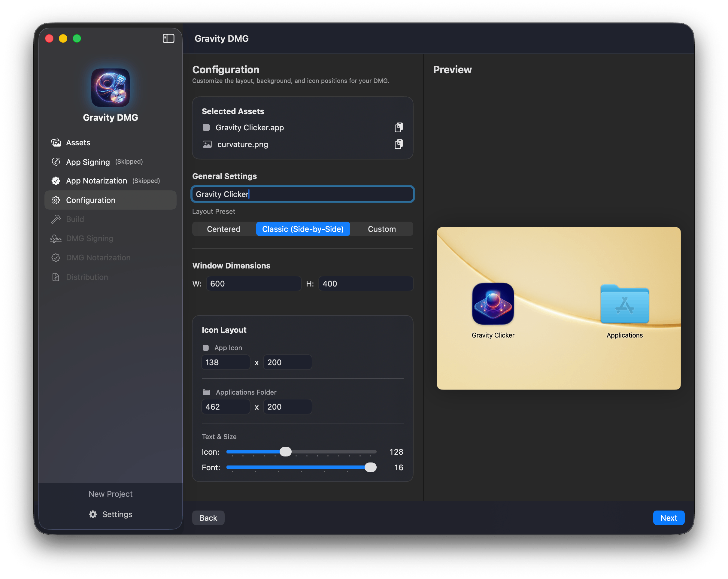Screen dimensions: 728x579
Task: Go to the App Signing step
Action: (88, 162)
